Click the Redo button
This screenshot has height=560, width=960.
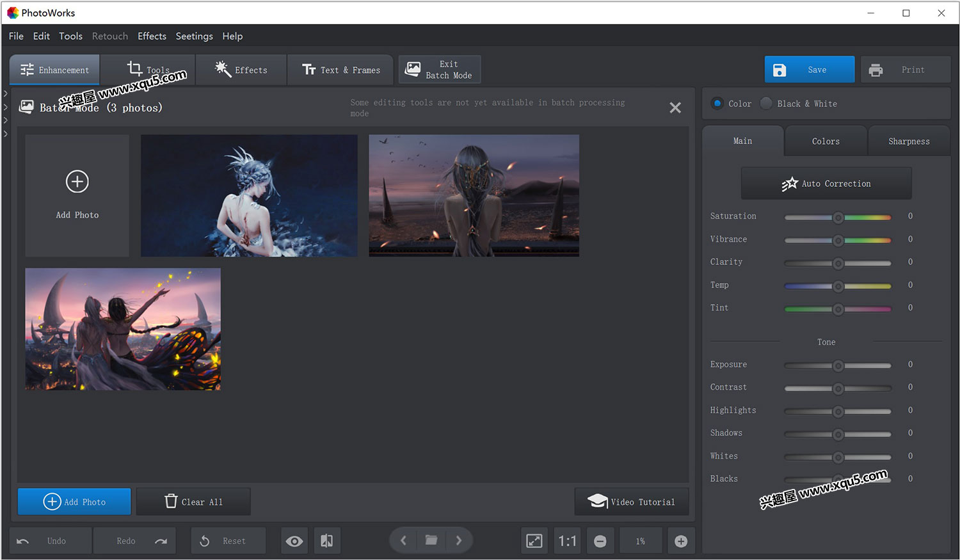pos(134,541)
